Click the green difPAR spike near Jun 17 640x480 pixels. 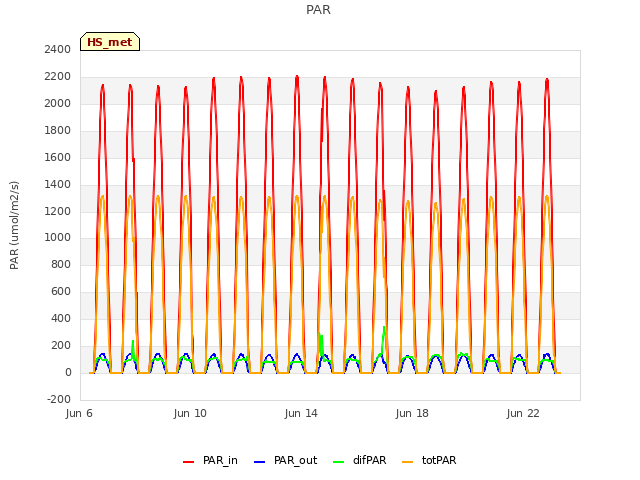pyautogui.click(x=384, y=339)
